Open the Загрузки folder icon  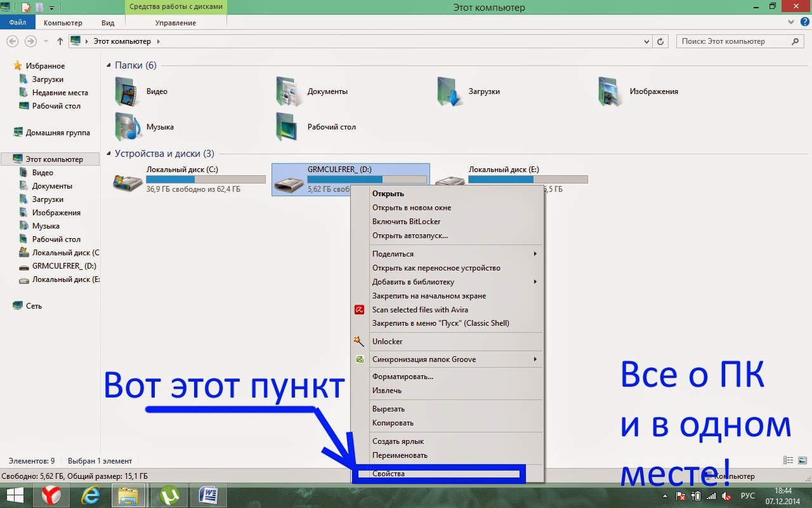pos(450,91)
